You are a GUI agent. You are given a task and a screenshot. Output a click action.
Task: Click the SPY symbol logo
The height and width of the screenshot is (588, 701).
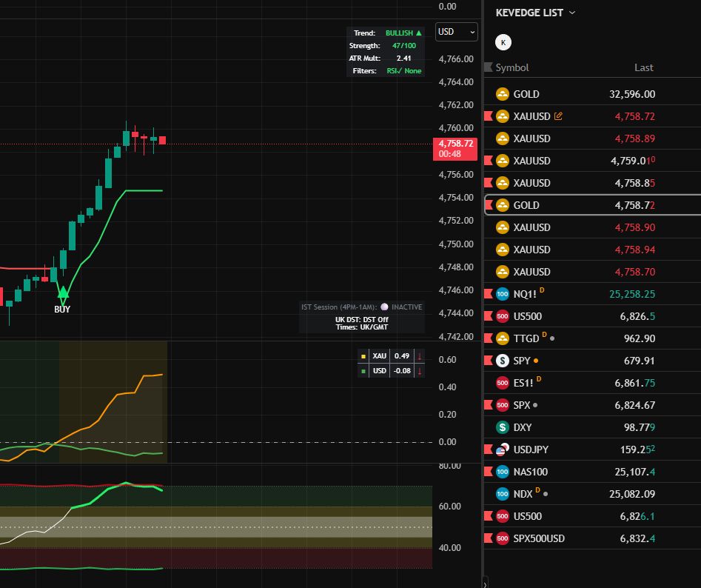[x=502, y=361]
